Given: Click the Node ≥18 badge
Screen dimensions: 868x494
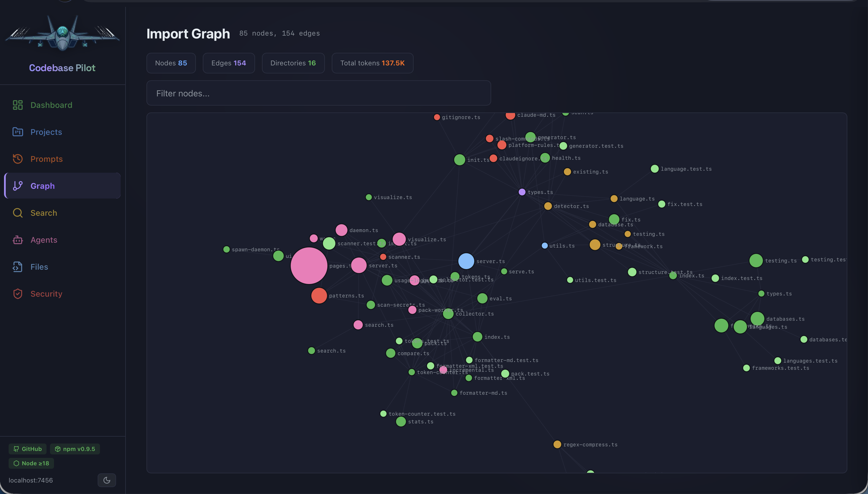Looking at the screenshot, I should point(31,463).
